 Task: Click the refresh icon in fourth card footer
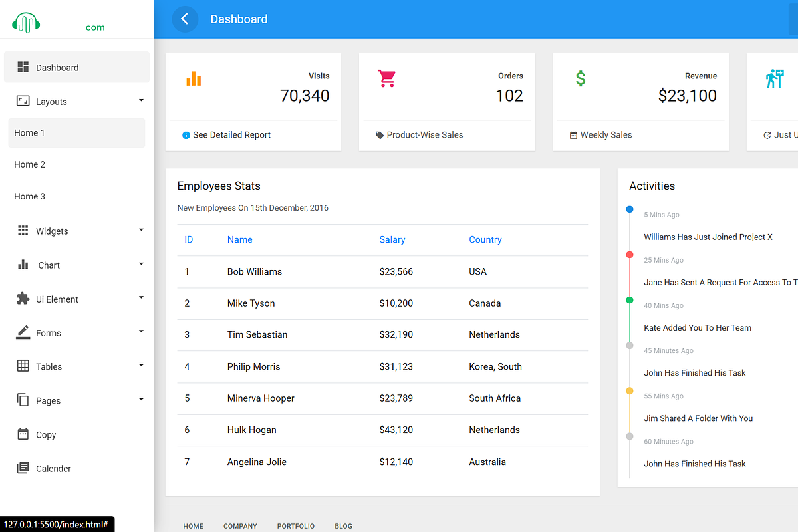click(x=767, y=135)
